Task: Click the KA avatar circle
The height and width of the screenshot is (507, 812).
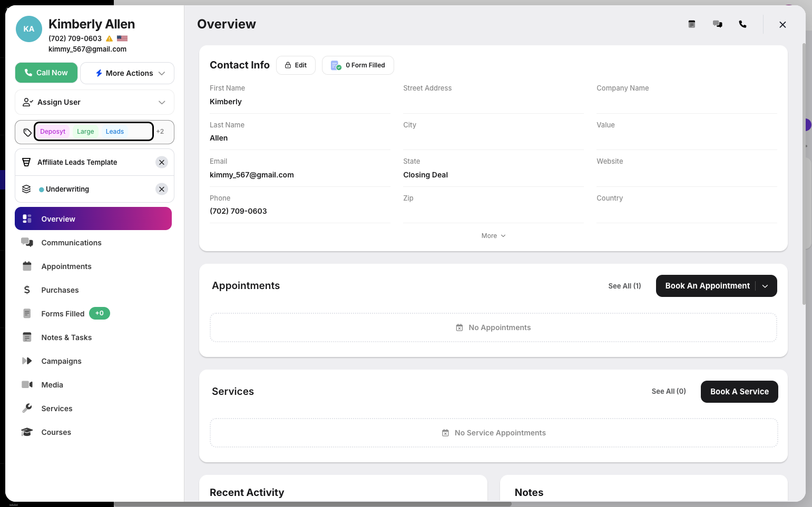Action: (29, 29)
